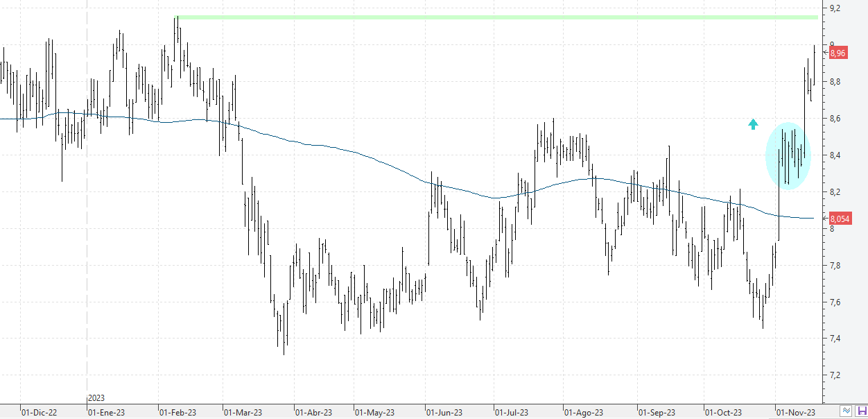This screenshot has height=419, width=868.
Task: Click the purple save diskette icon
Action: click(861, 411)
